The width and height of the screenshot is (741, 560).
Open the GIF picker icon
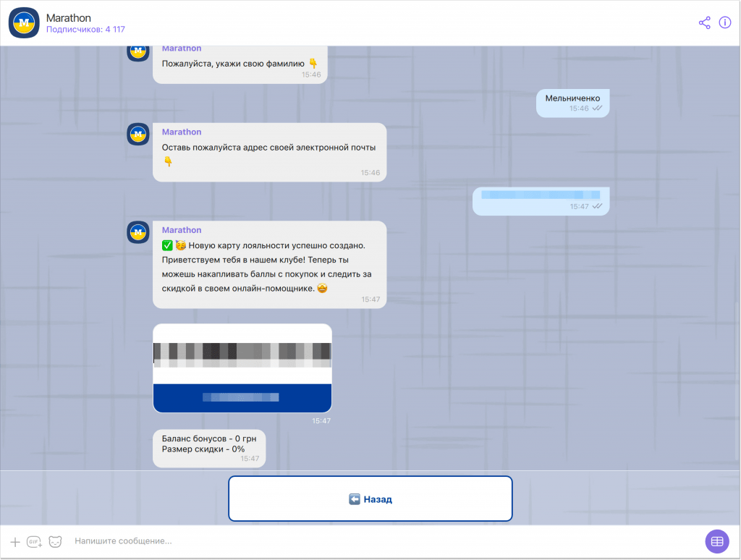[35, 542]
